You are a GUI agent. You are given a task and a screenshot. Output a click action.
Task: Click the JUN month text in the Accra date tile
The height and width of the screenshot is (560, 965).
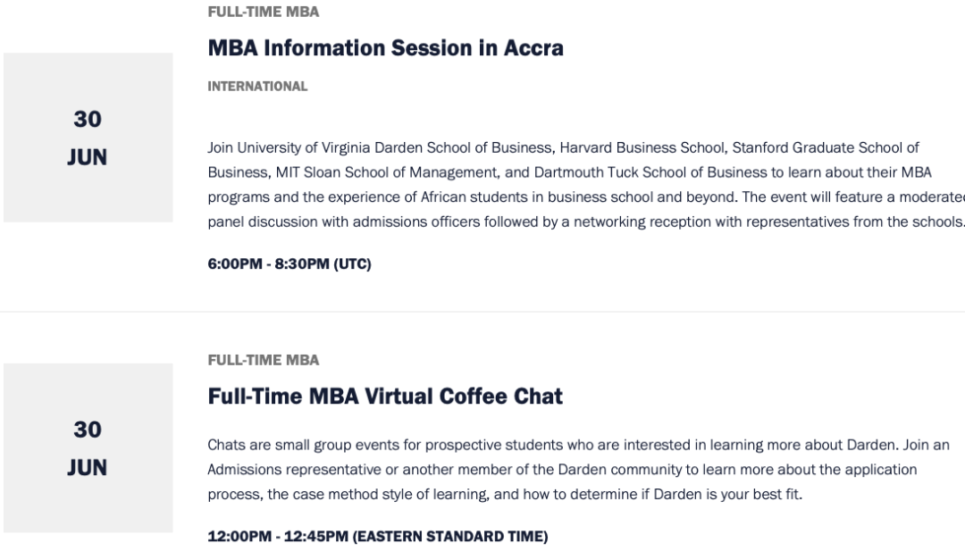[x=88, y=157]
